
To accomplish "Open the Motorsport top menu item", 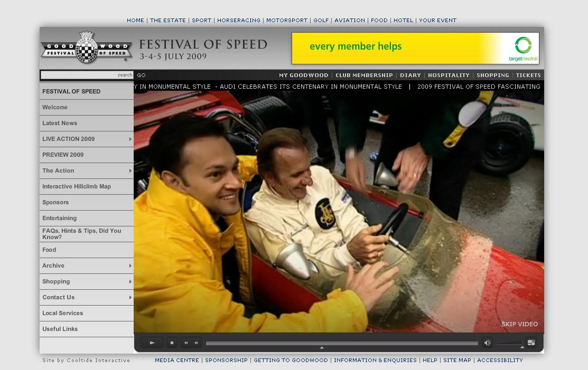I will 286,21.
